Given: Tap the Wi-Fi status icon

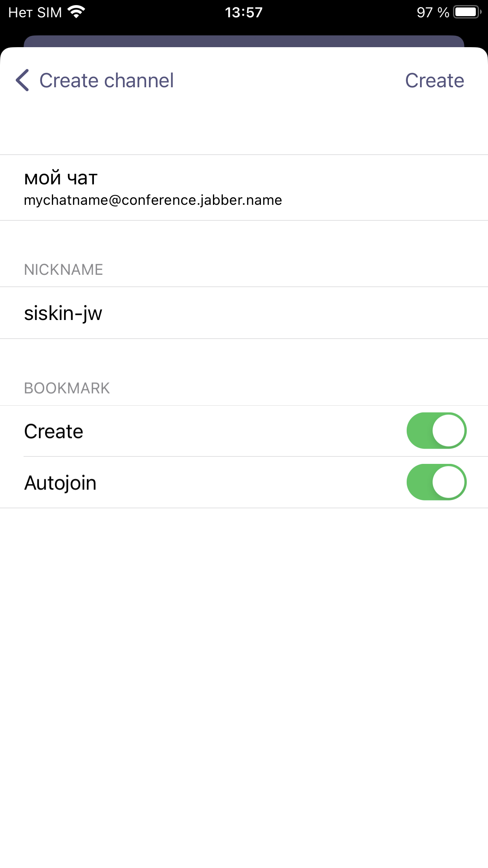Looking at the screenshot, I should click(76, 12).
